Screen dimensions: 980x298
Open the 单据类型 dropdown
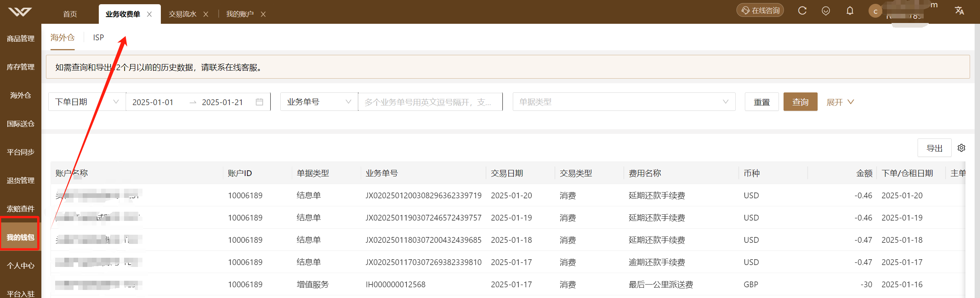click(624, 102)
